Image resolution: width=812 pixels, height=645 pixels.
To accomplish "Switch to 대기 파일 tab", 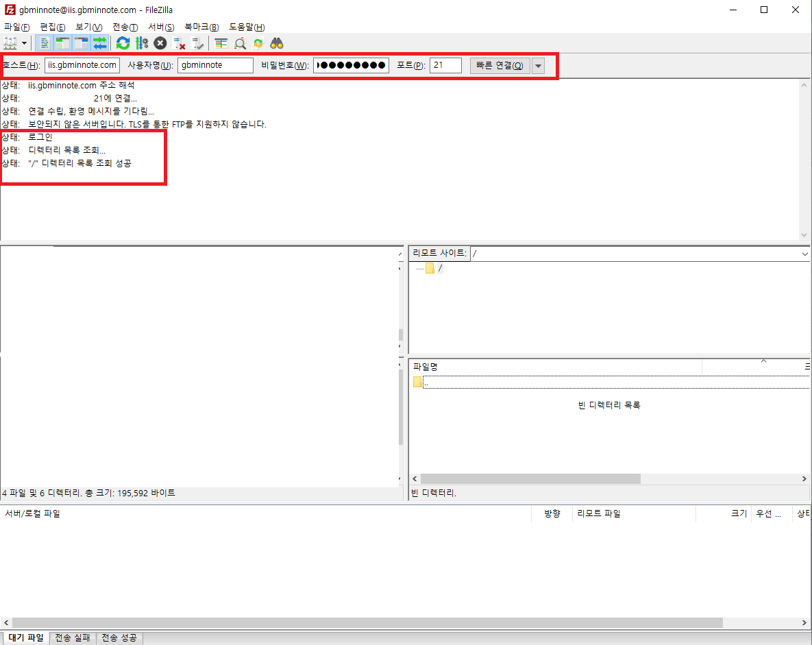I will click(x=25, y=637).
